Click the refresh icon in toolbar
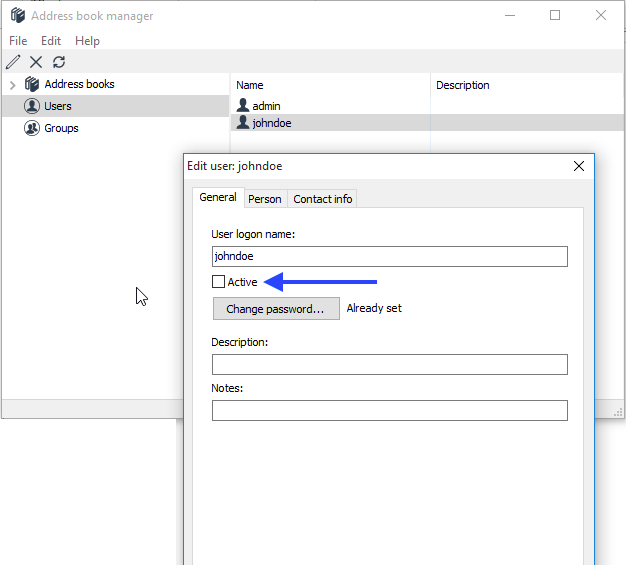The image size is (626, 565). [x=59, y=62]
